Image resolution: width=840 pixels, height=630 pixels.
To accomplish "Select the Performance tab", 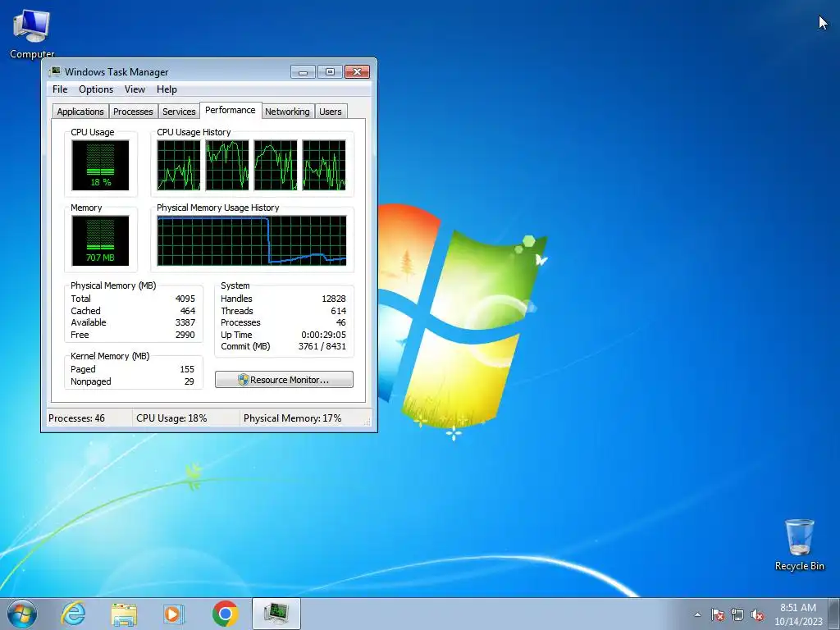I will coord(231,110).
